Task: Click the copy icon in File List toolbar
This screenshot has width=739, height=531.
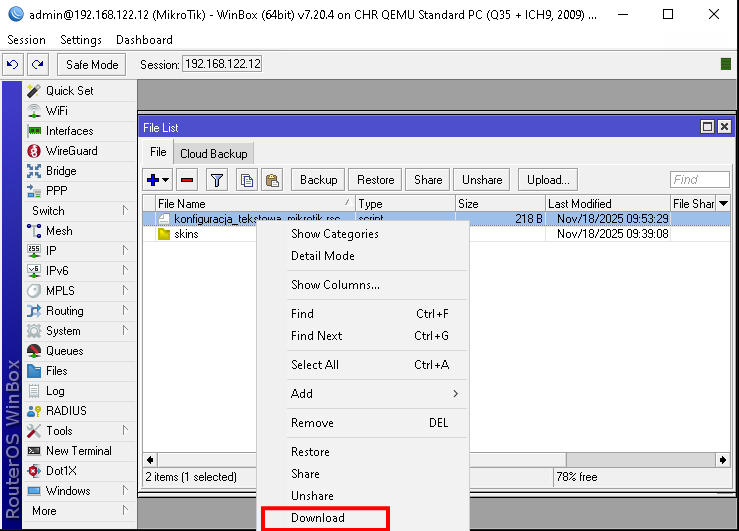Action: [247, 180]
